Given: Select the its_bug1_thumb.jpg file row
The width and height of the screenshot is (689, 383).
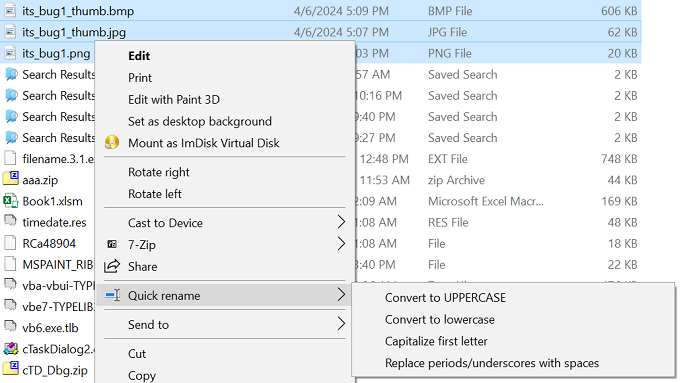Looking at the screenshot, I should point(321,32).
